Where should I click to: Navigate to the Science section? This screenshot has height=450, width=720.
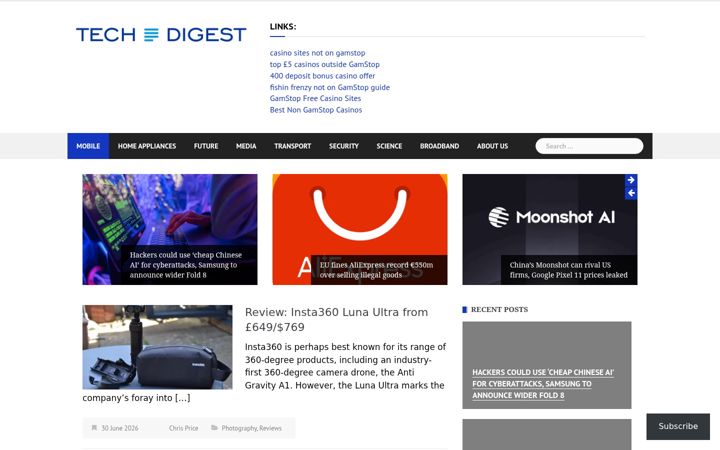click(x=389, y=146)
